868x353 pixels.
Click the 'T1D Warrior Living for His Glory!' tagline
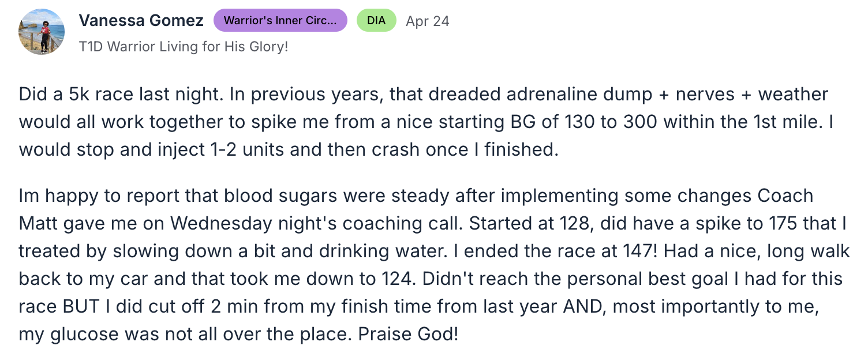183,47
